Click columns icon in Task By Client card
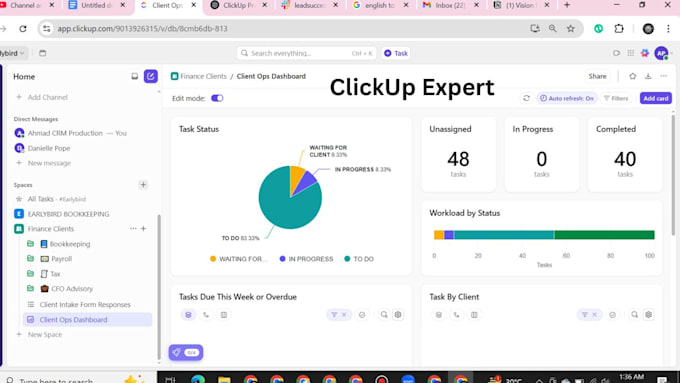This screenshot has height=383, width=680. [x=474, y=315]
